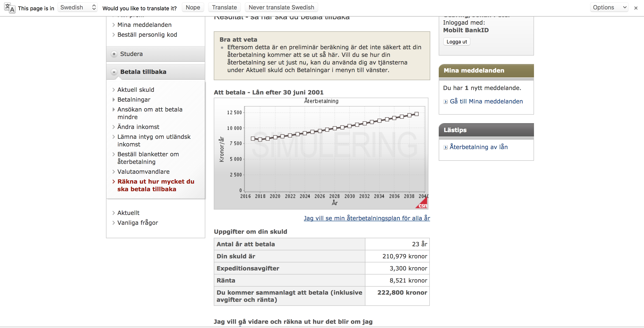
Task: Click triangle icon beside Betalningar
Action: [114, 100]
